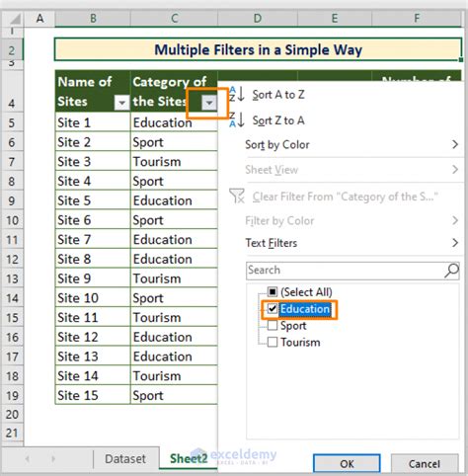Click the Site 13 cell
Screen dimensions: 468x476
[93, 357]
